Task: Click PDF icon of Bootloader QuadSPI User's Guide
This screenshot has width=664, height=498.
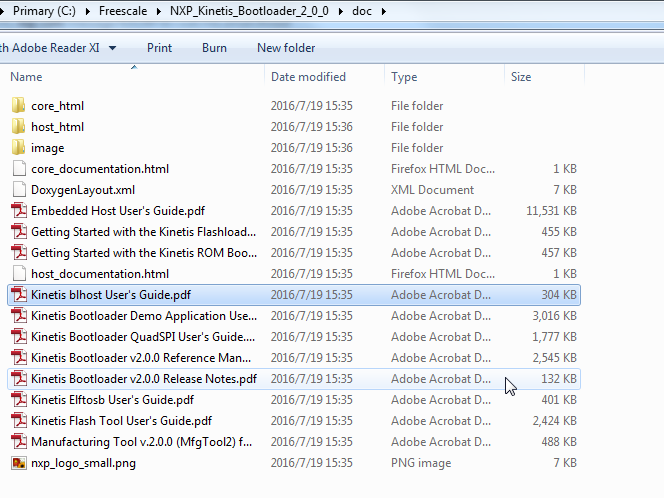Action: coord(19,337)
